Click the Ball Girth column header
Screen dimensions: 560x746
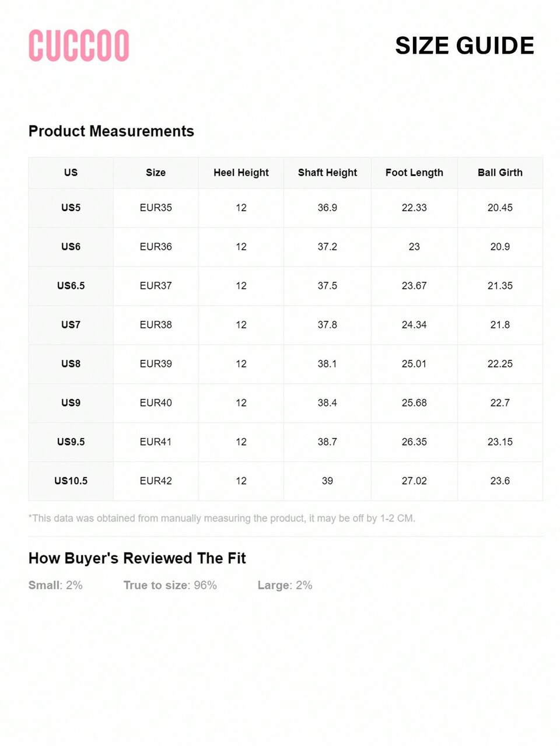coord(500,173)
